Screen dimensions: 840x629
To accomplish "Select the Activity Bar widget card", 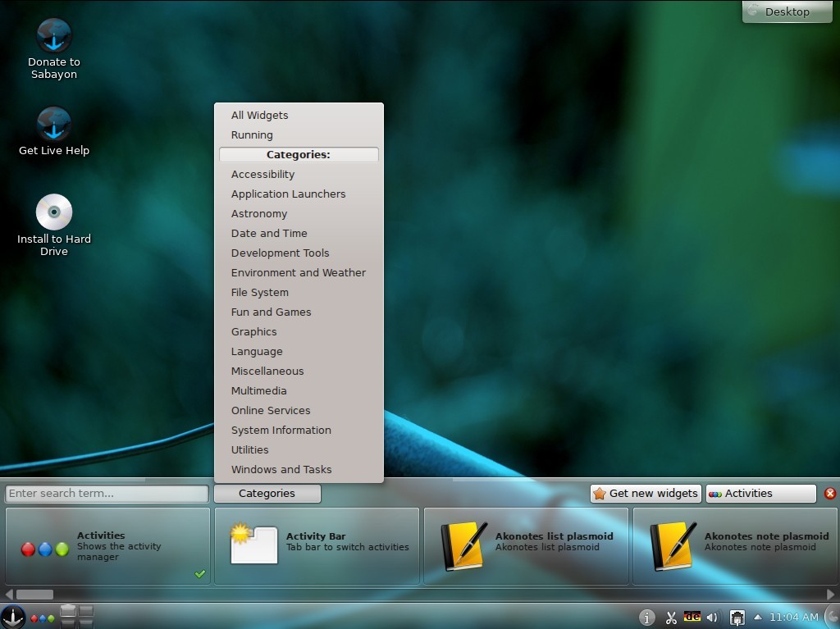I will (x=317, y=546).
